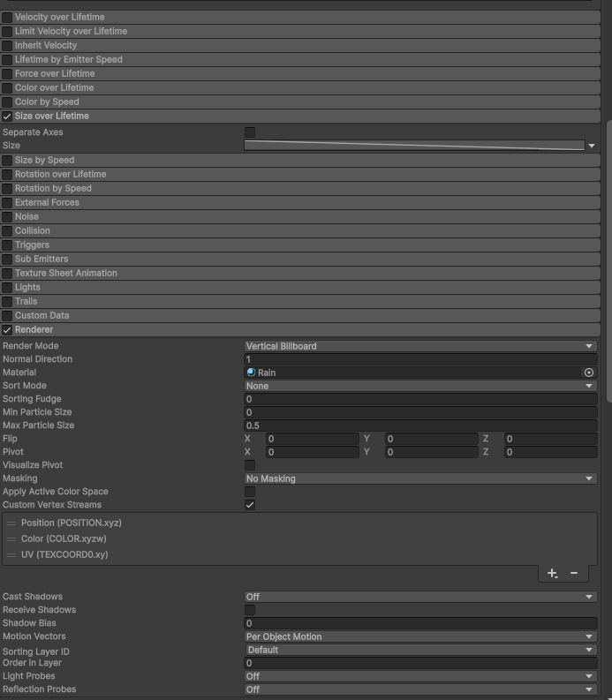612x700 pixels.
Task: Enable the Noise module checkbox
Action: 7,217
